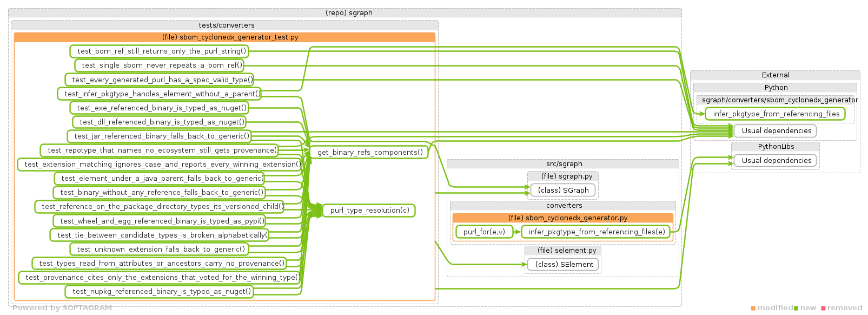This screenshot has width=868, height=315.
Task: Select test_exe_referenced_binary_is_typed_as_nuget() node
Action: coord(160,108)
